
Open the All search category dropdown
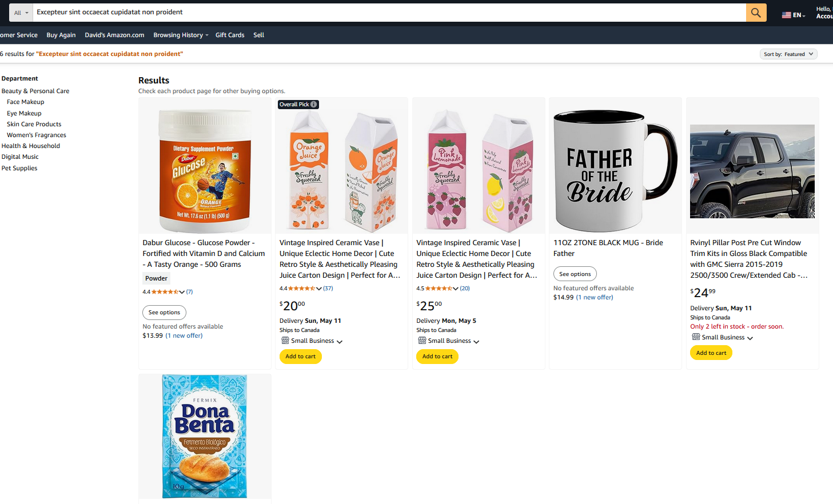[21, 13]
